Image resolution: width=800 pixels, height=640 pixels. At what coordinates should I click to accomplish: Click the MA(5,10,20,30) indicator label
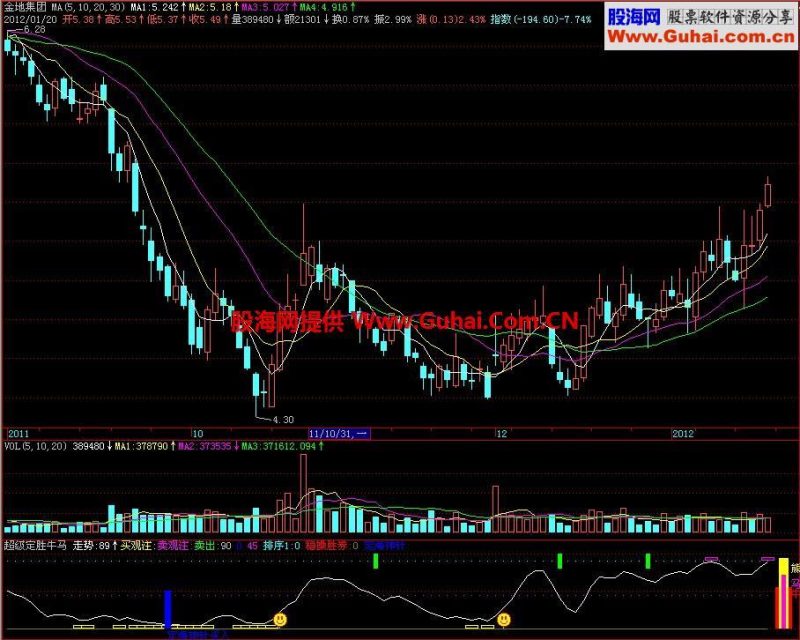(88, 7)
